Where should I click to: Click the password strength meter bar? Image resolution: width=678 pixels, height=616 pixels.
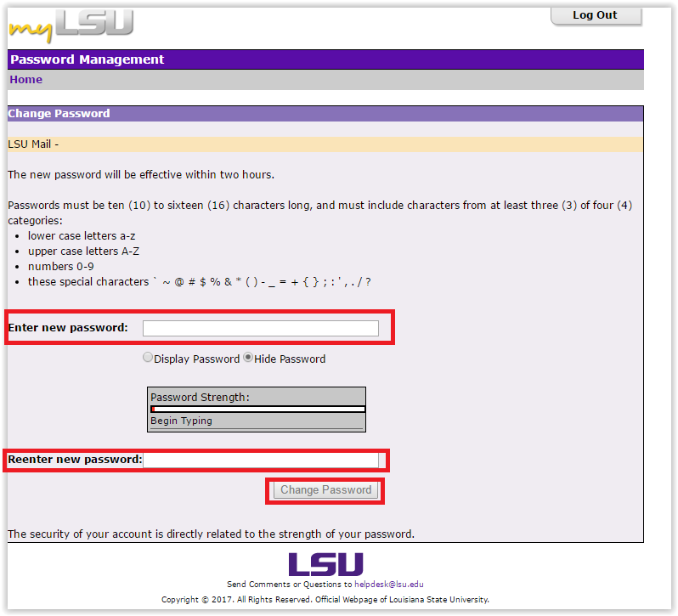click(x=258, y=409)
